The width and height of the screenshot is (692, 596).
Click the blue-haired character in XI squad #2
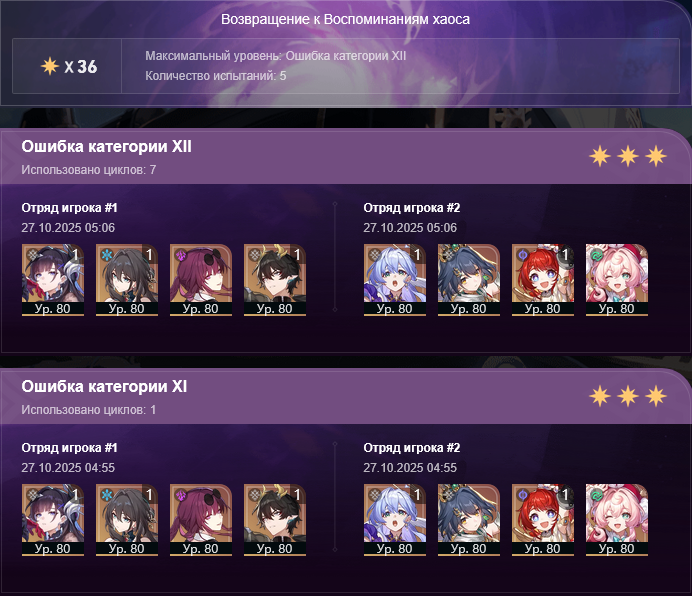[x=395, y=520]
